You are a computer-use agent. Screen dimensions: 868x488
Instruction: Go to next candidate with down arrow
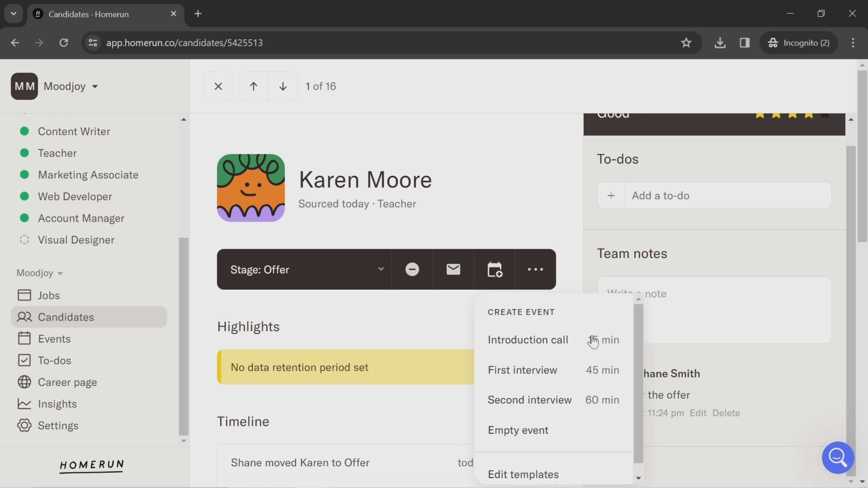pyautogui.click(x=283, y=86)
